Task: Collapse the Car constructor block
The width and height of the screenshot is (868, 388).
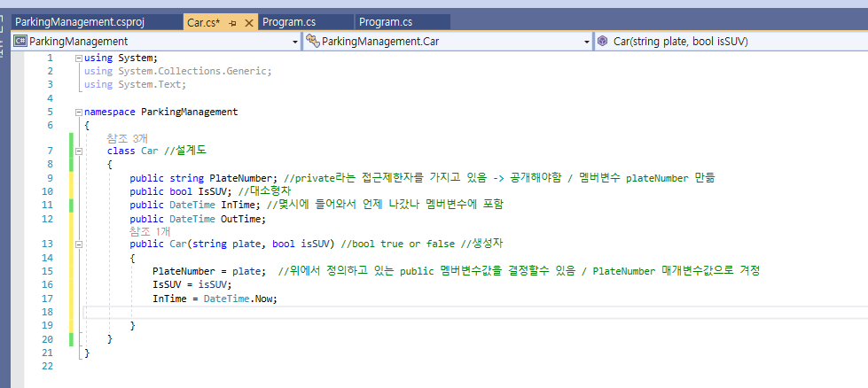Action: pyautogui.click(x=79, y=244)
